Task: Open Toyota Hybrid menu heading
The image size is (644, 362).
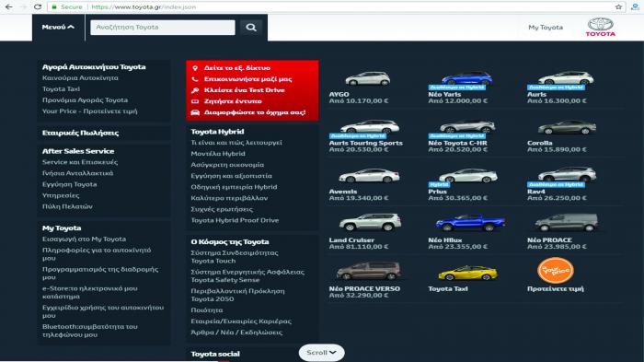Action: tap(217, 132)
